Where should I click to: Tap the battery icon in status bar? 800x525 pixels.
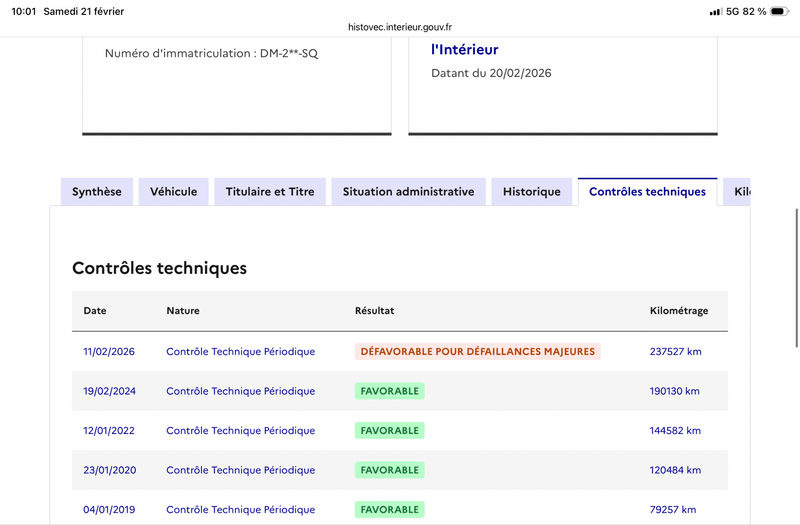(x=779, y=11)
